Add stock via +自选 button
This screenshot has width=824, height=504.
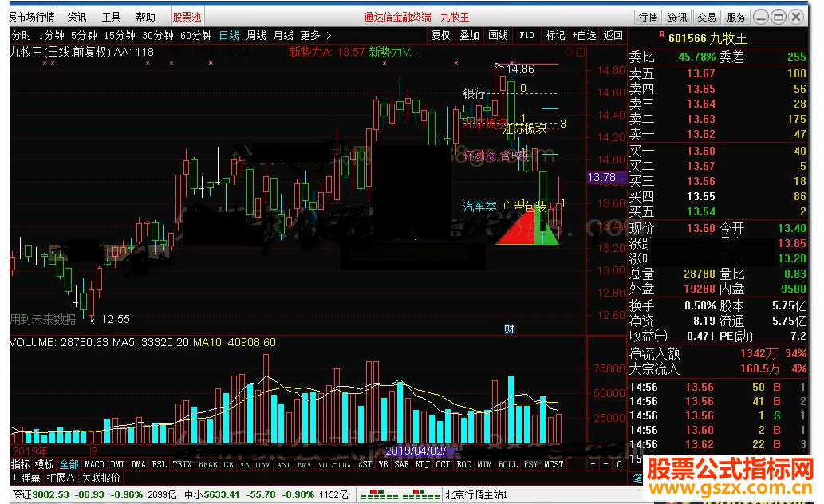[x=585, y=35]
